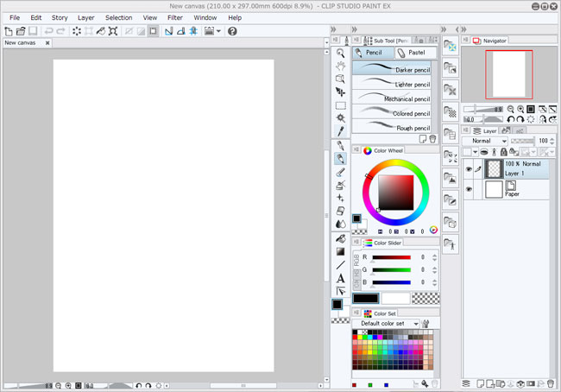The image size is (561, 392).
Task: Open the dropdown arrow beside the toolbar camera icon
Action: [x=218, y=31]
